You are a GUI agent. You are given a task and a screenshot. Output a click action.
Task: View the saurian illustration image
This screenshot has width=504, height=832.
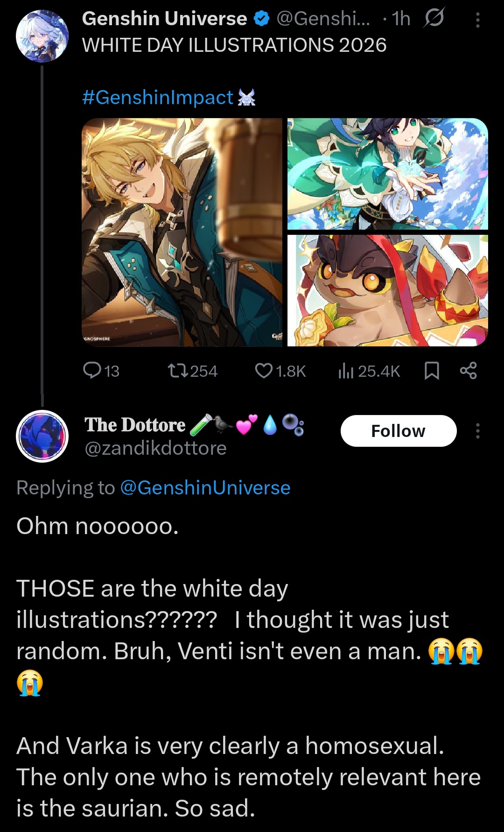(x=388, y=290)
